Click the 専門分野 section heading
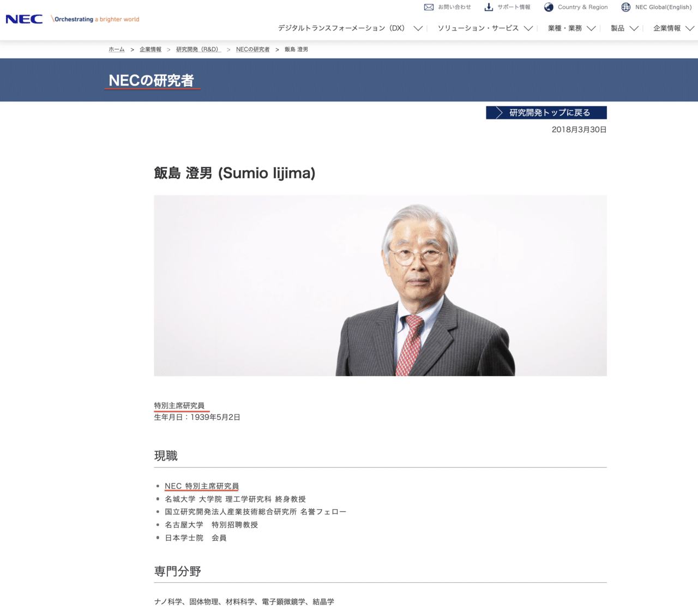The image size is (698, 616). [178, 571]
